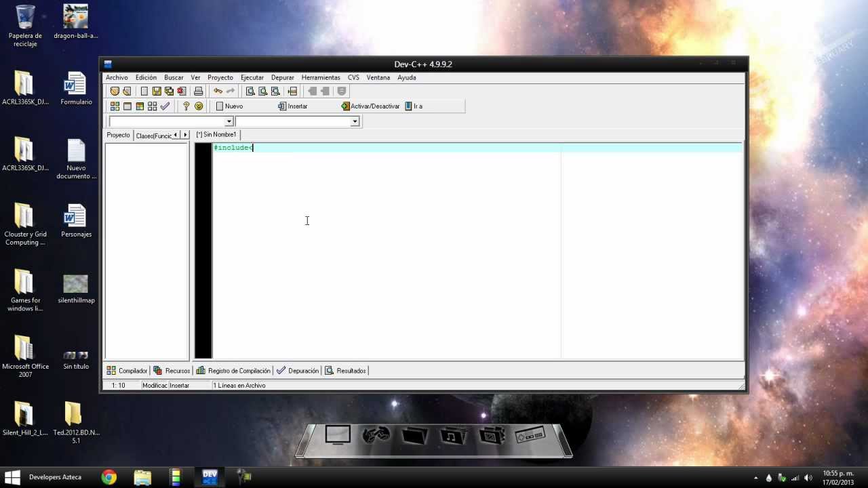Click the Find magnifier icon
Viewport: 868px width, 488px height.
[250, 91]
